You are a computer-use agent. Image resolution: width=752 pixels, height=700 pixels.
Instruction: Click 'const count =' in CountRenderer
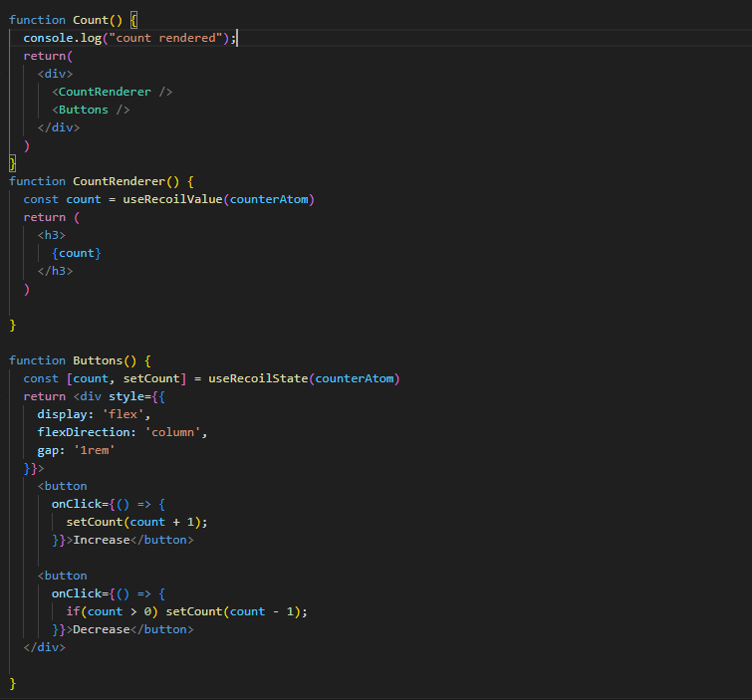click(x=70, y=199)
